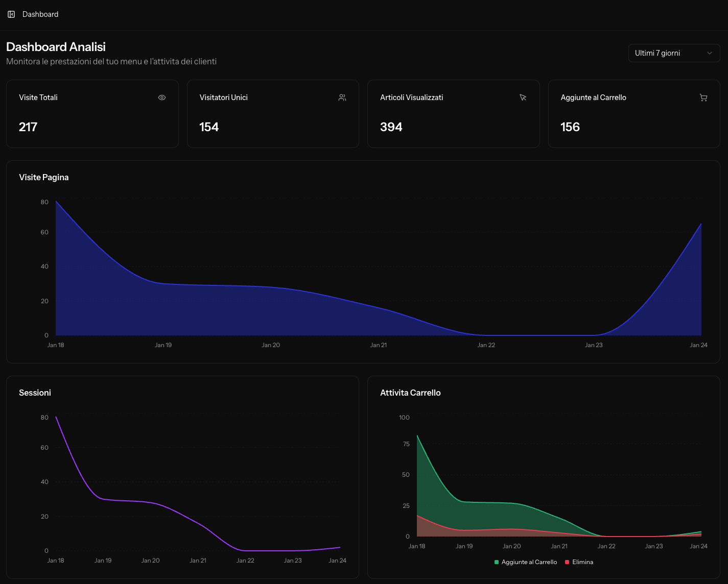Click the chevron on the date range selector

709,53
